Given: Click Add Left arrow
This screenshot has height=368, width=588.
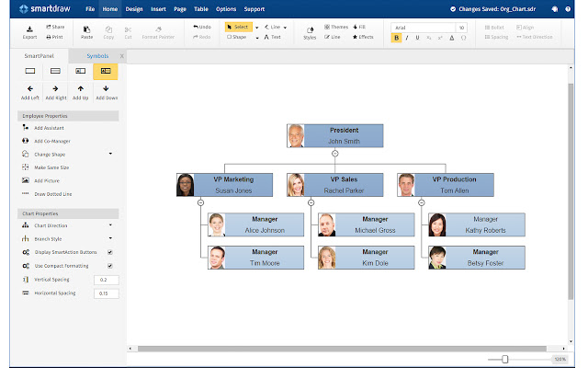Looking at the screenshot, I should (x=30, y=92).
